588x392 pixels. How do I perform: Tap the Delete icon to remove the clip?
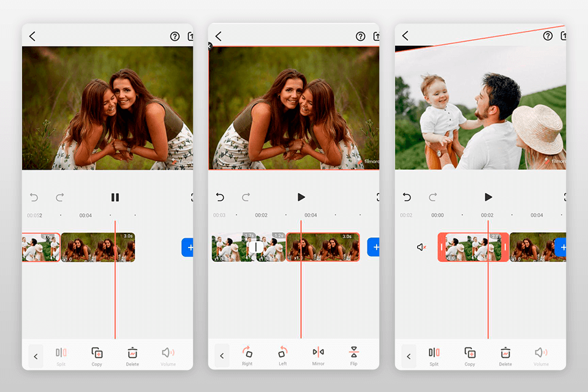(x=132, y=355)
